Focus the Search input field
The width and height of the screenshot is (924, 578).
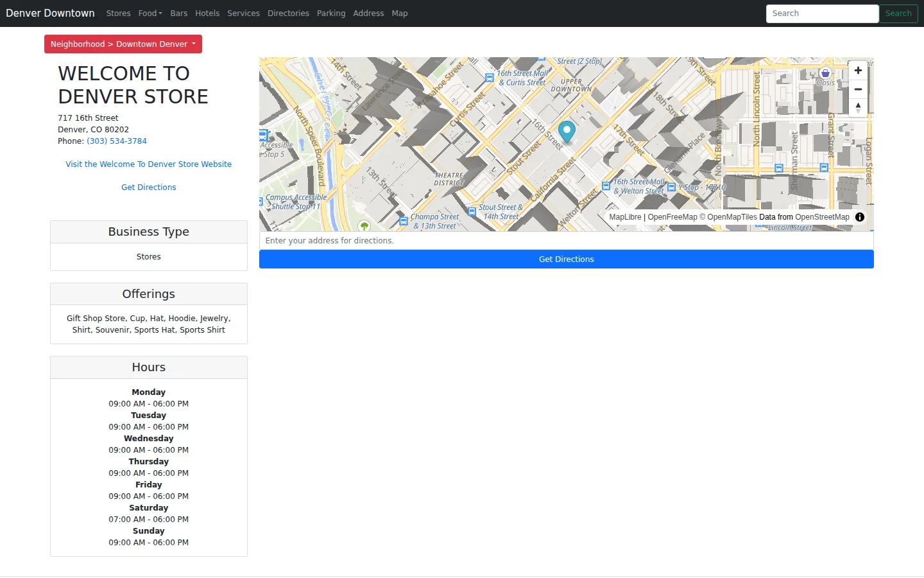pyautogui.click(x=823, y=13)
